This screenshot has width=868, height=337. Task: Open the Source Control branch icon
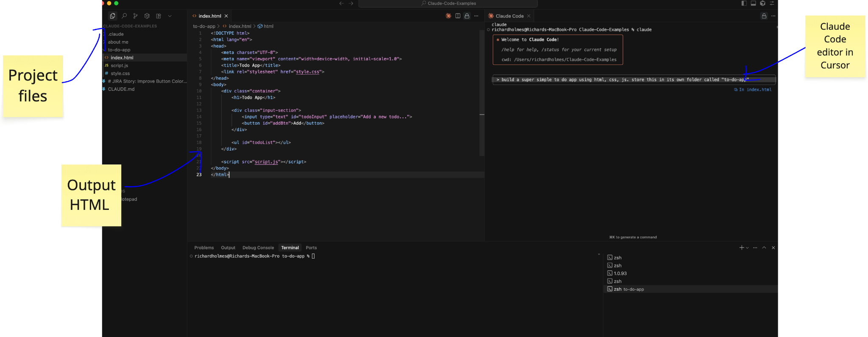point(135,16)
